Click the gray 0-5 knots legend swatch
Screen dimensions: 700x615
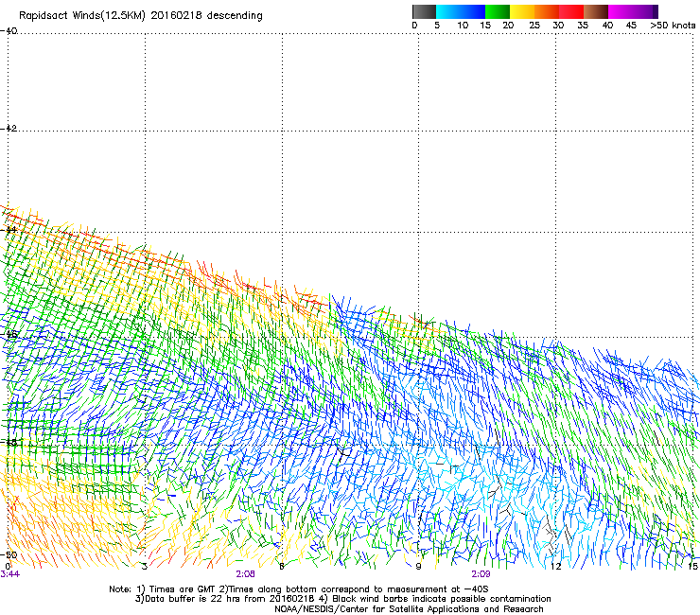click(424, 11)
